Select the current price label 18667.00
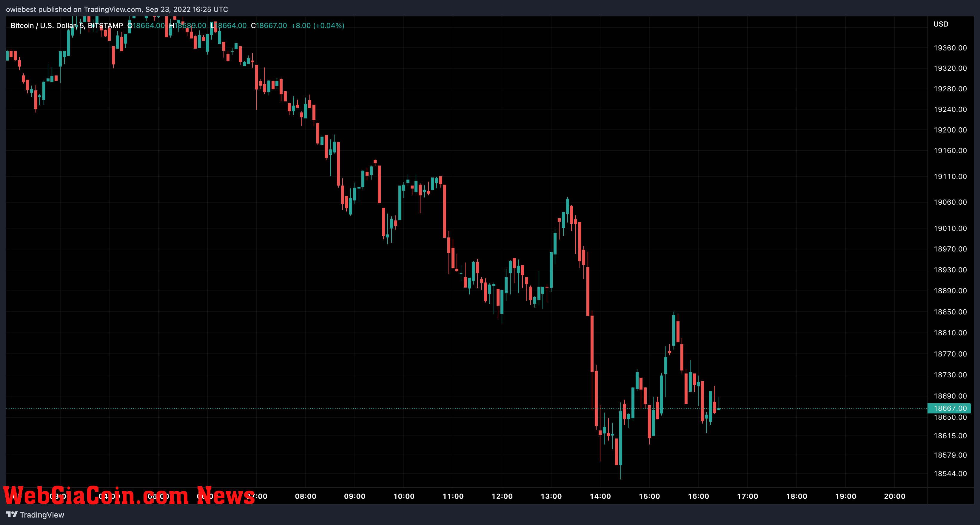Viewport: 980px width, 525px height. click(950, 408)
